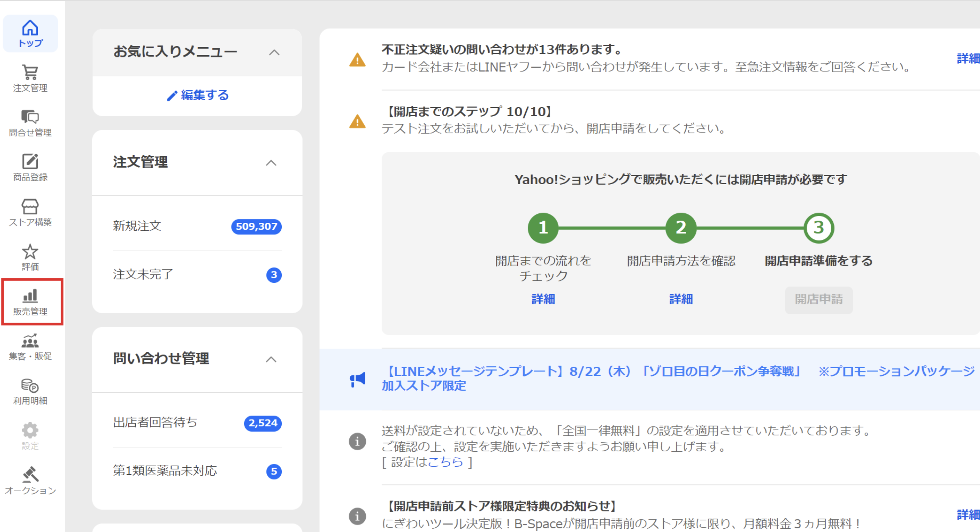Click info icon beside 開店申請前ストア様限定特典 notice
Image resolution: width=980 pixels, height=532 pixels.
[357, 516]
